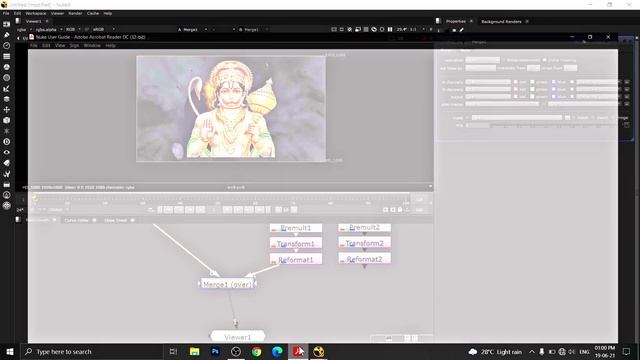Viewport: 640px width, 360px height.
Task: Open the Particles nodes icon
Action: pos(7,131)
